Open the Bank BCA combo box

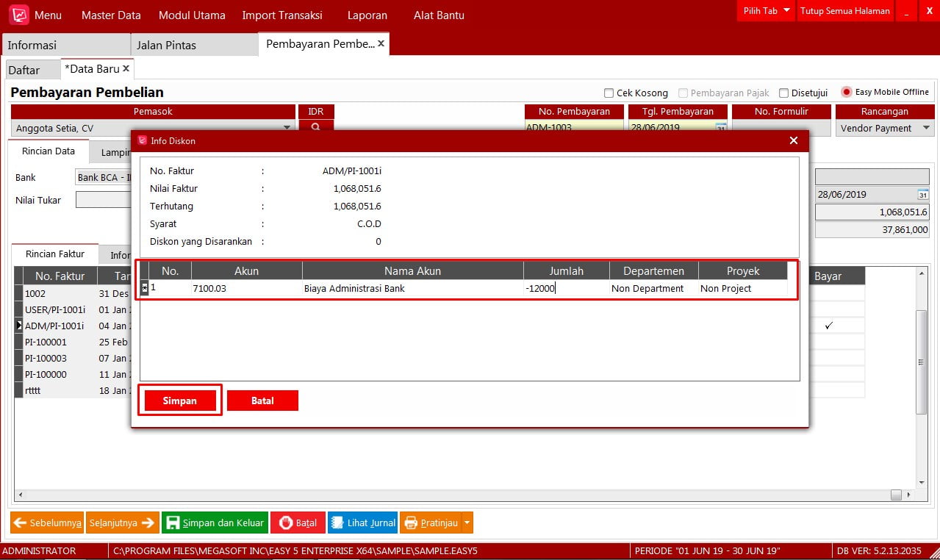coord(104,177)
